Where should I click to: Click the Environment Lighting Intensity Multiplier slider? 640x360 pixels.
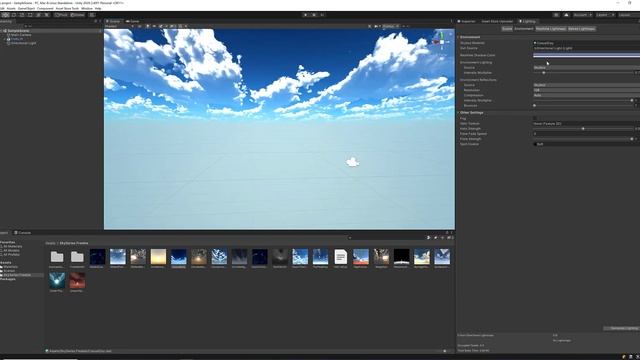point(583,73)
